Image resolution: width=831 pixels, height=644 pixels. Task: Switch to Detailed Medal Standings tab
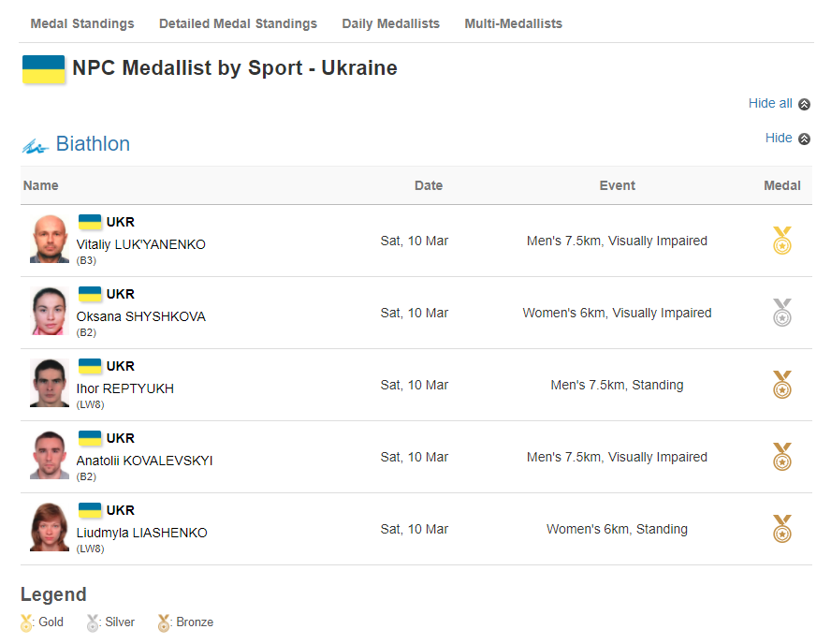click(x=238, y=23)
